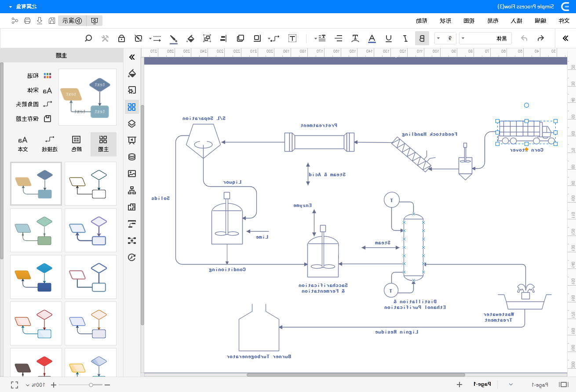Toggle the strikethrough T text style
This screenshot has height=392, width=576.
pyautogui.click(x=355, y=38)
